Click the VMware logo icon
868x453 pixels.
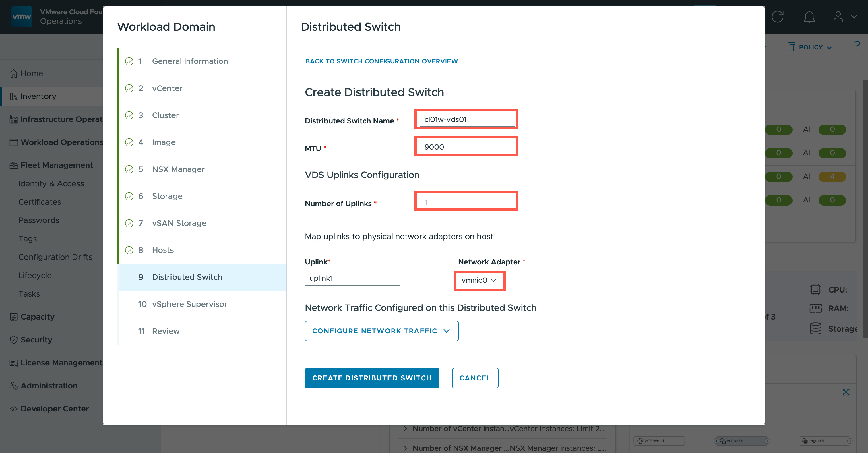(x=22, y=17)
